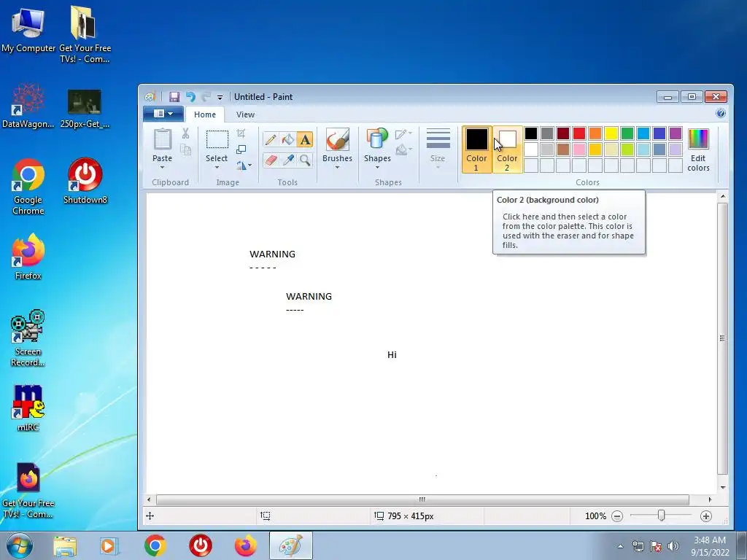Select the Fill with color bucket tool
Screen dimensions: 747x560
tap(287, 139)
